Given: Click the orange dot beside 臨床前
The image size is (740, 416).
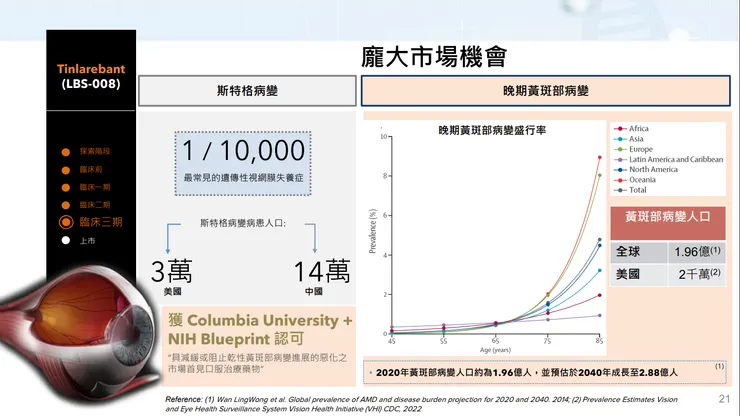Looking at the screenshot, I should (66, 170).
